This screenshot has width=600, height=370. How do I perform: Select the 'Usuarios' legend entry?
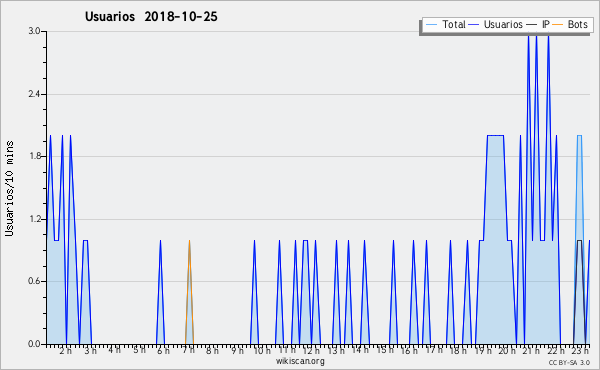tap(503, 24)
